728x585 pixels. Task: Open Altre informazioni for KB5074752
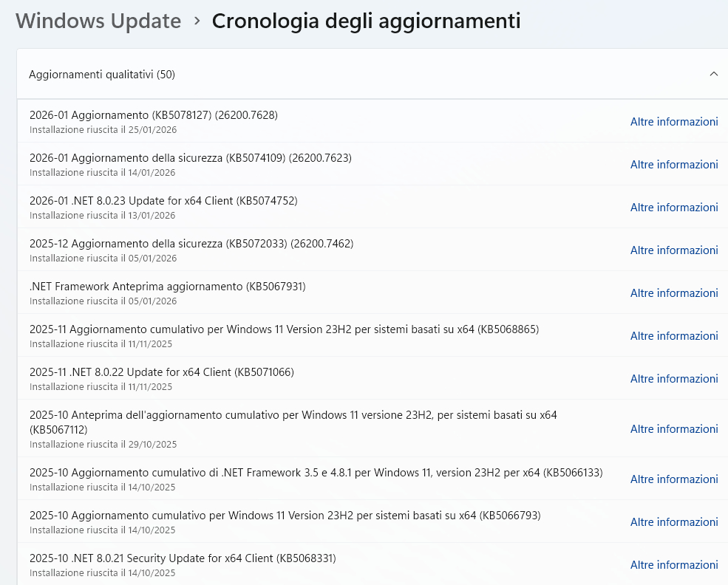coord(674,208)
